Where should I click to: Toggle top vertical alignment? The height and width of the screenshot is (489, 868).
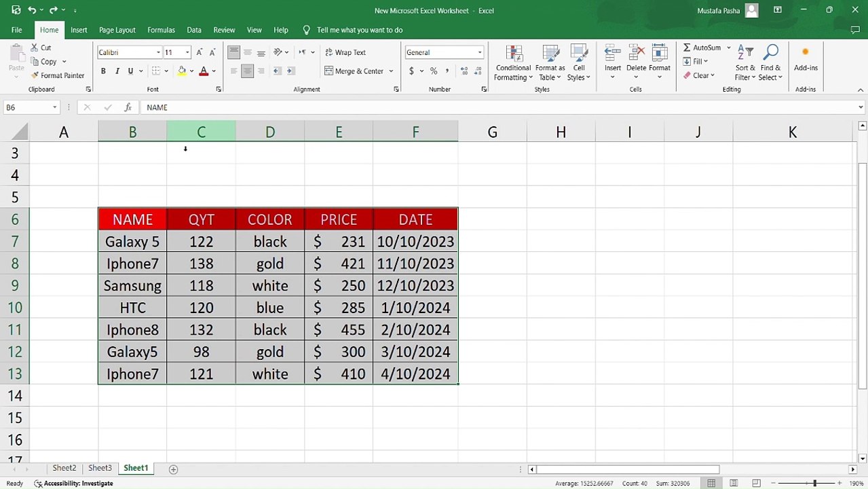(233, 52)
